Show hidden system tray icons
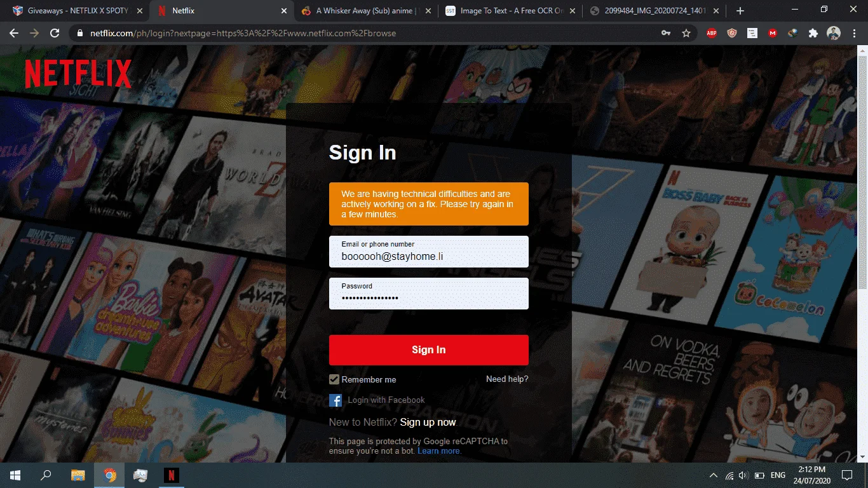Screen dimensions: 868x488 coord(713,475)
